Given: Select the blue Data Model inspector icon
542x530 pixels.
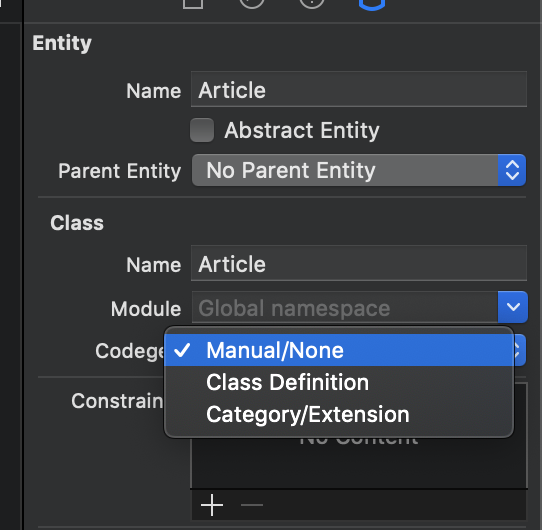Looking at the screenshot, I should point(372,3).
